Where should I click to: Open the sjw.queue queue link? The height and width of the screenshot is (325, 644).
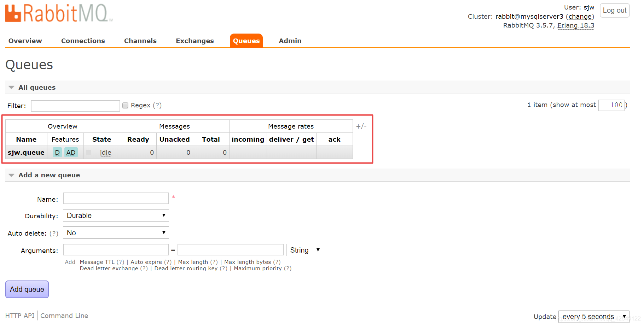pyautogui.click(x=26, y=153)
